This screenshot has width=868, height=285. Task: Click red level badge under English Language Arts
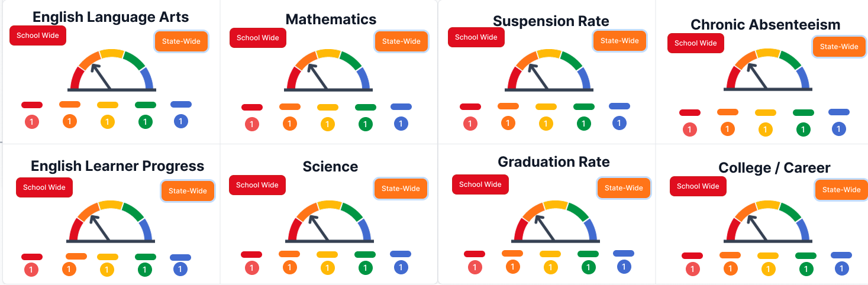[x=32, y=122]
